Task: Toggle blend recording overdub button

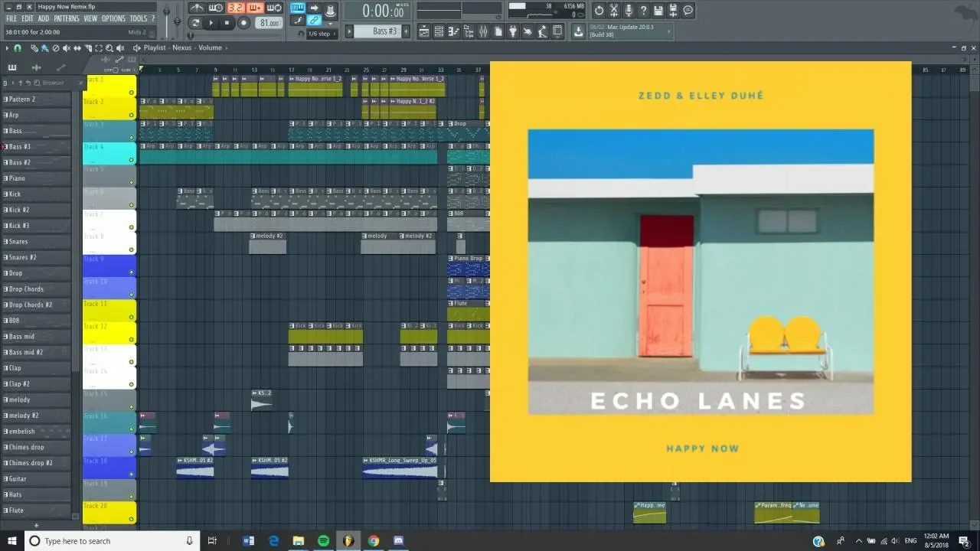Action: (255, 8)
